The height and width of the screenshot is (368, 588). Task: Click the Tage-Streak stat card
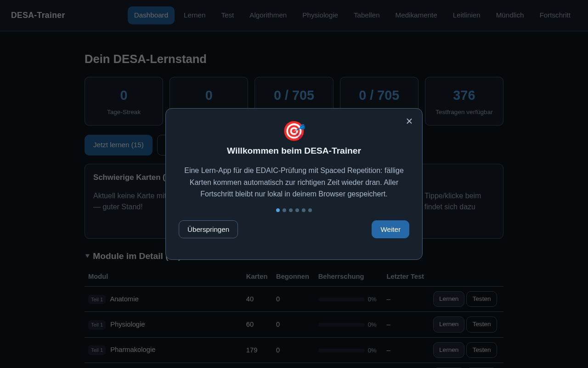click(x=124, y=101)
